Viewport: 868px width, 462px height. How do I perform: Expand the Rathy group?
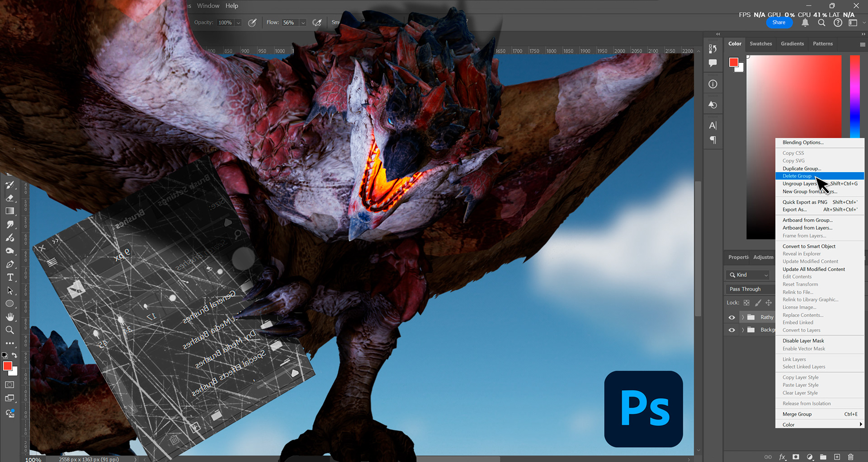tap(743, 317)
